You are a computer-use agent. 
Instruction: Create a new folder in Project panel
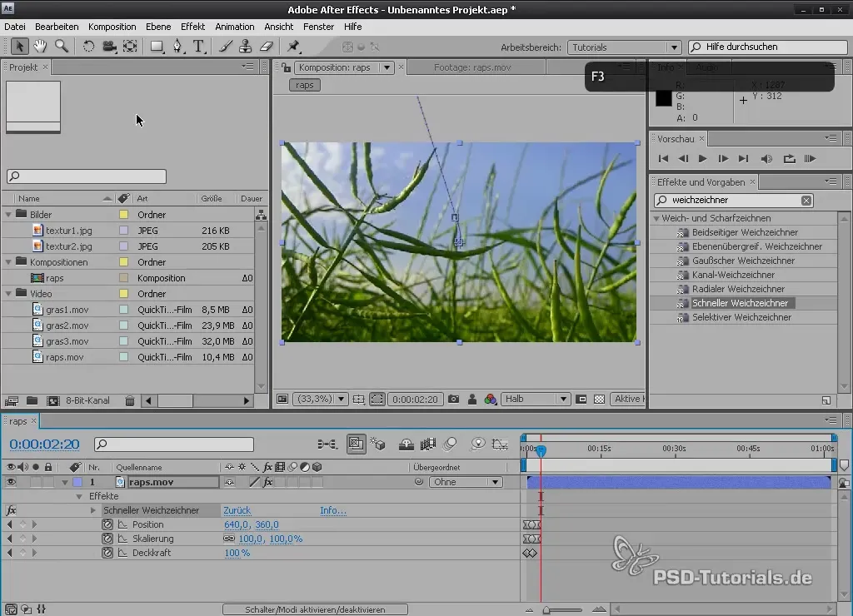pyautogui.click(x=32, y=400)
